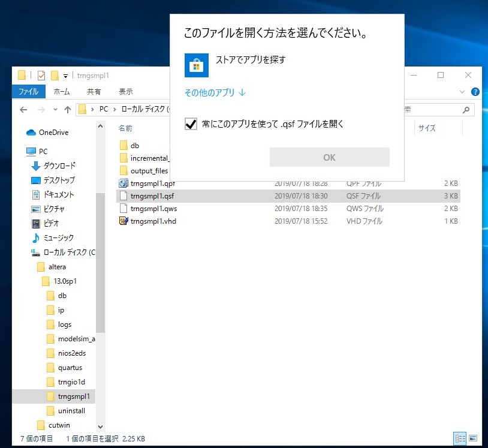
Task: Open the 共有 ribbon tab
Action: (x=94, y=92)
